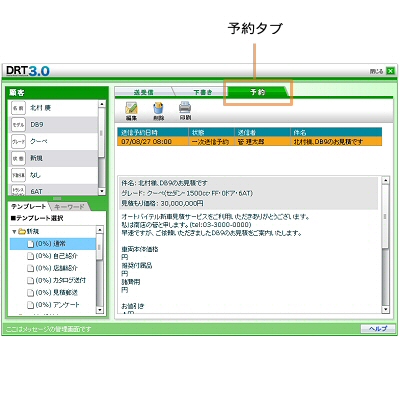400x400 pixels.
Task: Click the 送信予約日時 column header
Action: click(x=153, y=133)
